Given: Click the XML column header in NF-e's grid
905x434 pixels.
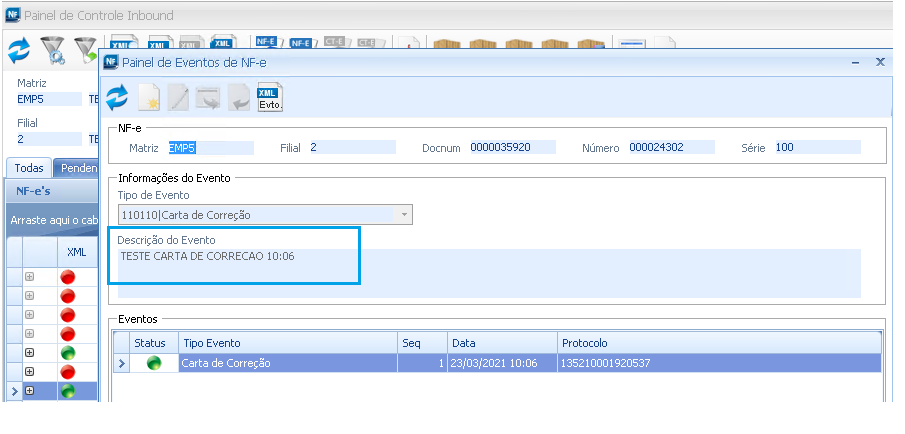Looking at the screenshot, I should 77,252.
